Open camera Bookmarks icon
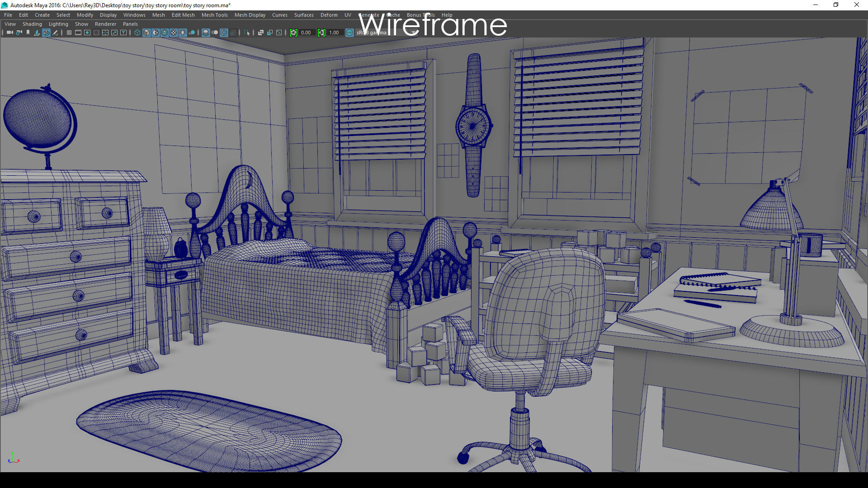 [28, 33]
